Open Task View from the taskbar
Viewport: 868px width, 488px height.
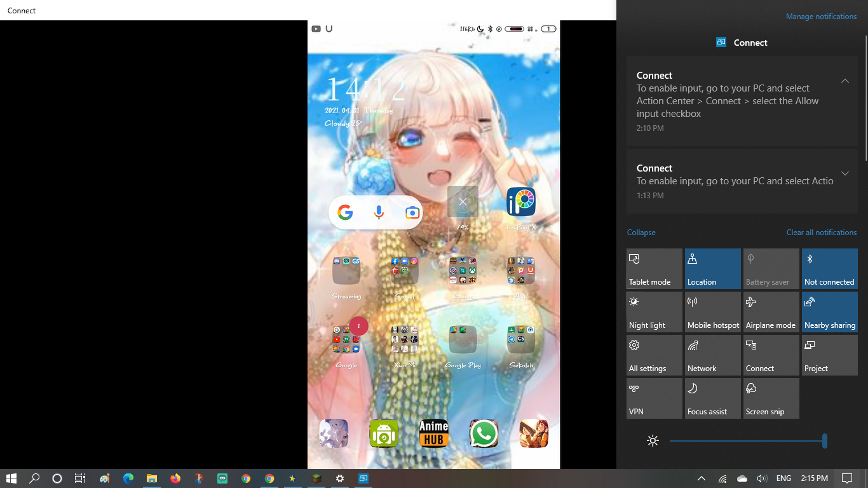pyautogui.click(x=80, y=478)
